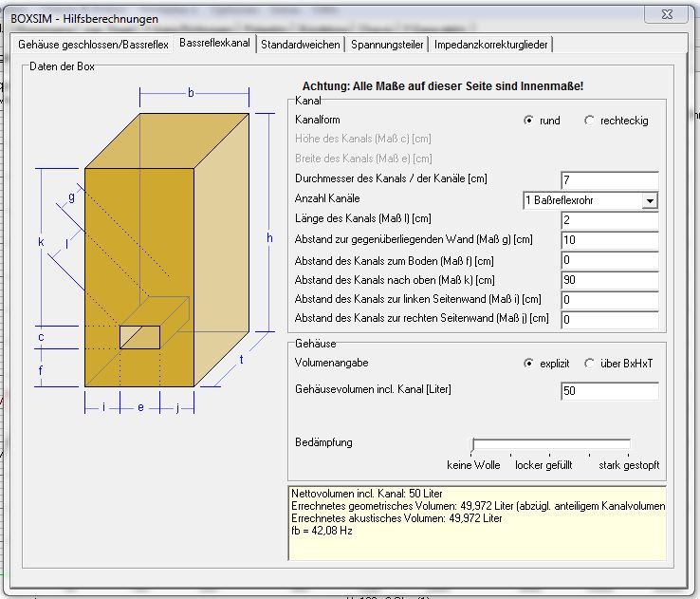
Task: Expand the Anzahl Kanäle dropdown arrow
Action: (649, 200)
